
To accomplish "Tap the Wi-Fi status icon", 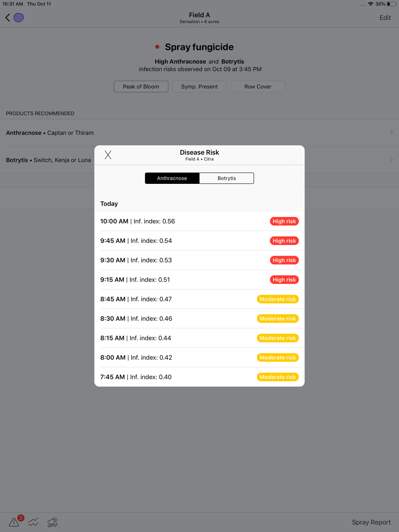I will [371, 4].
